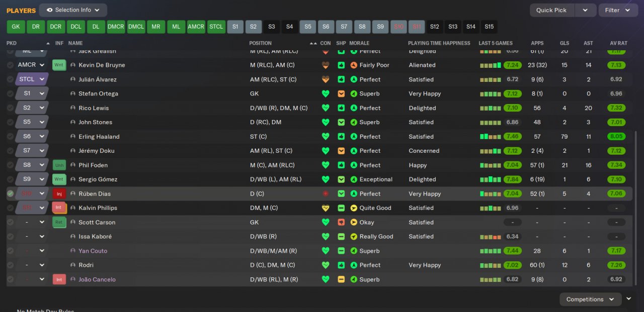
Task: Click João Cancelo's yellow match sharpness icon
Action: (341, 279)
